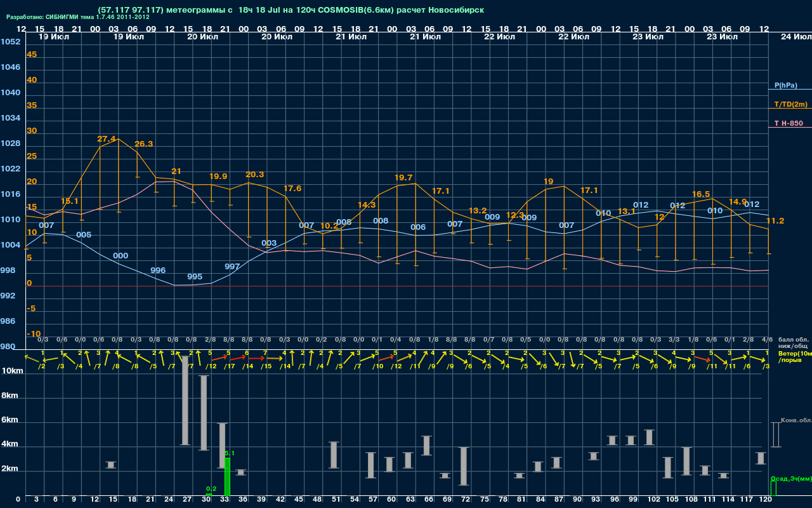Screen dimensions: 812x508
Task: Click the 1010 pressure axis value
Action: point(10,220)
